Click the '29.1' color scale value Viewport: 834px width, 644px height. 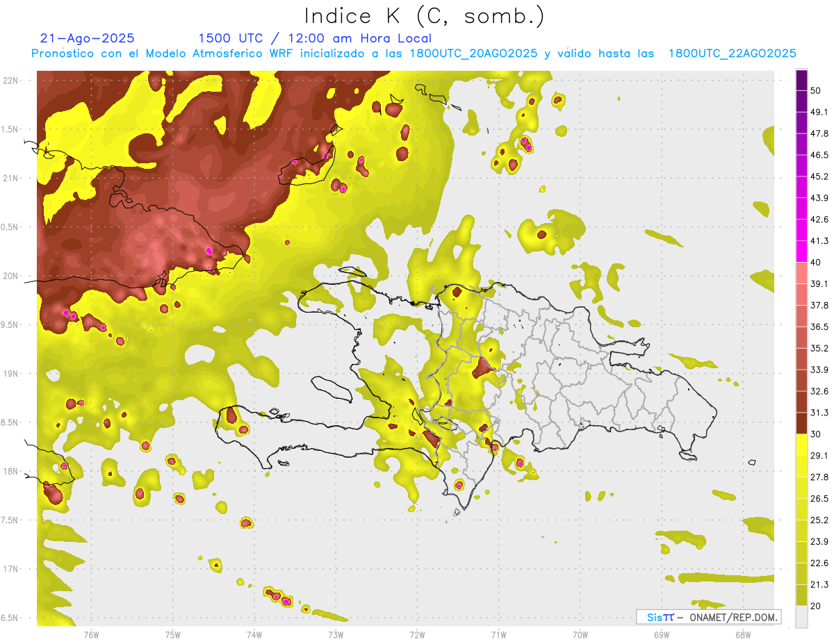click(x=819, y=456)
